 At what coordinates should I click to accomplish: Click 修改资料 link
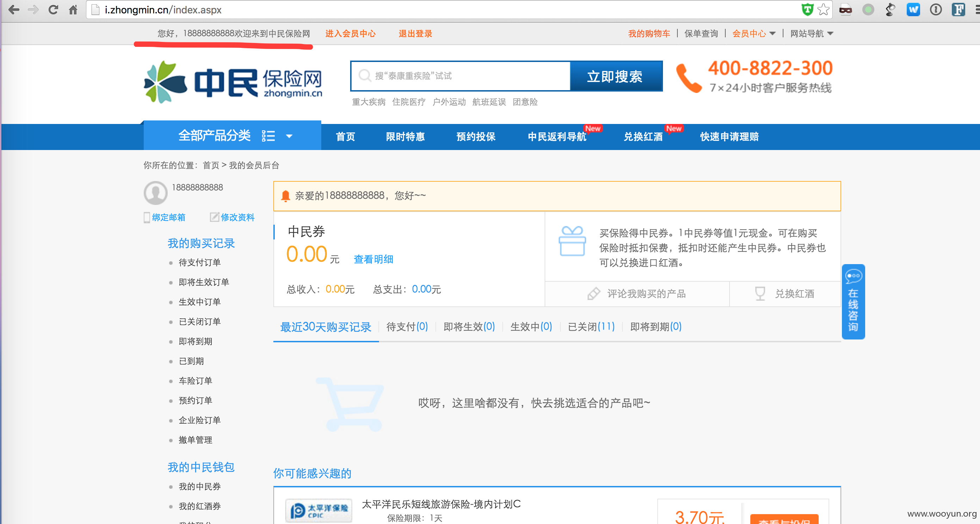(237, 217)
